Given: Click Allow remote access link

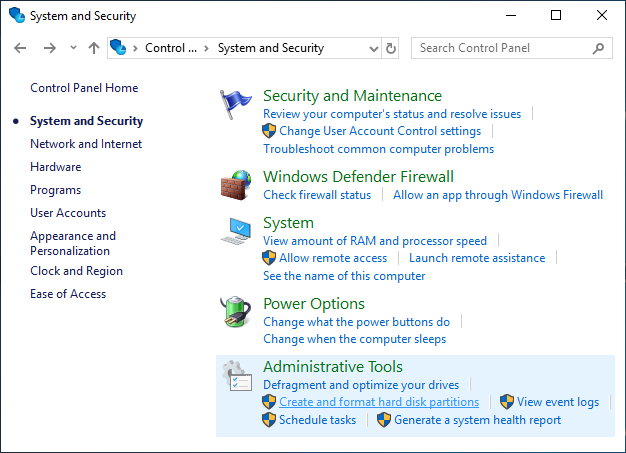Looking at the screenshot, I should 333,258.
